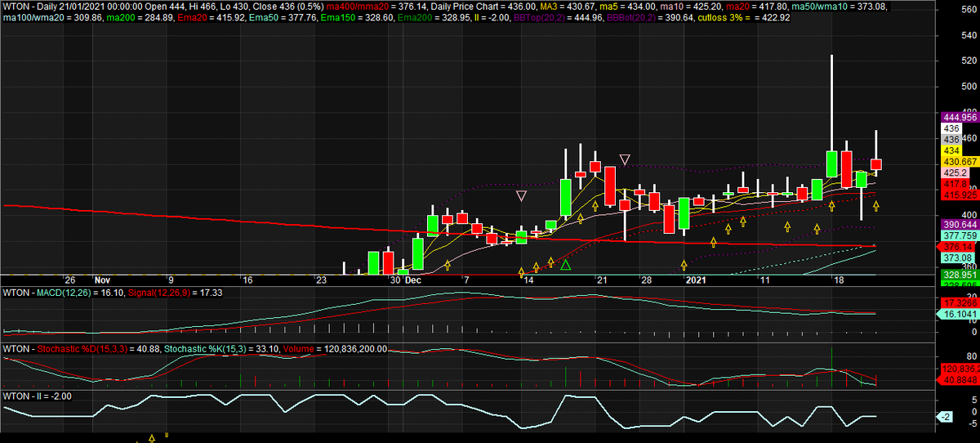Click the yellow 434 ma5 value label
The height and width of the screenshot is (443, 980).
[951, 151]
